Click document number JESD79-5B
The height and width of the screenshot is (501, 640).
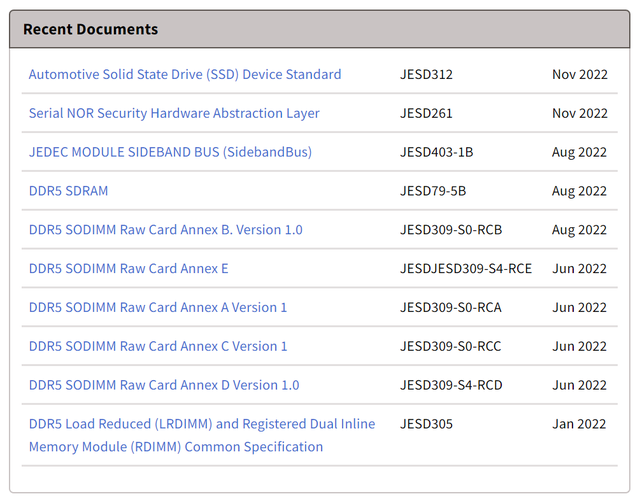click(x=433, y=191)
